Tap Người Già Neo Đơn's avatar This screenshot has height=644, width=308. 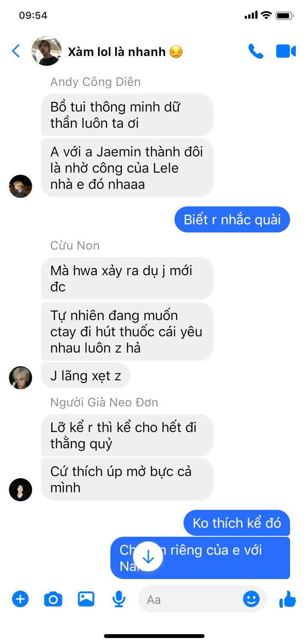point(21,490)
